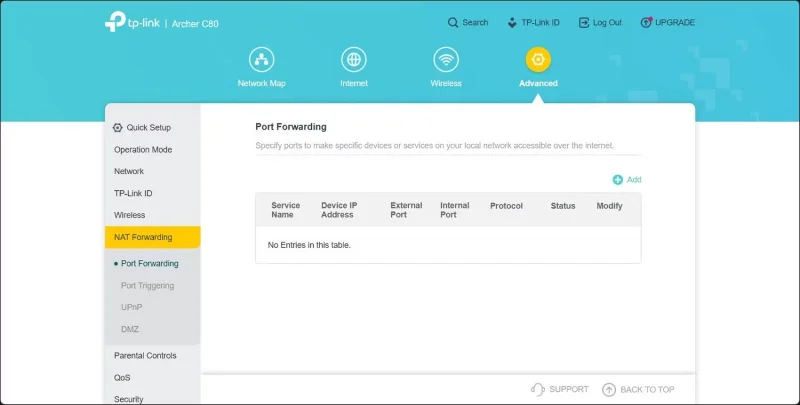Viewport: 800px width, 405px height.
Task: Click the Search magnifier icon
Action: tap(453, 22)
